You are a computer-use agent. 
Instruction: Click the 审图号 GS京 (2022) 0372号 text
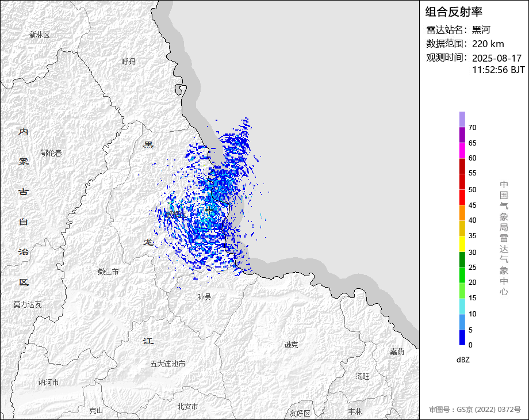click(x=475, y=409)
